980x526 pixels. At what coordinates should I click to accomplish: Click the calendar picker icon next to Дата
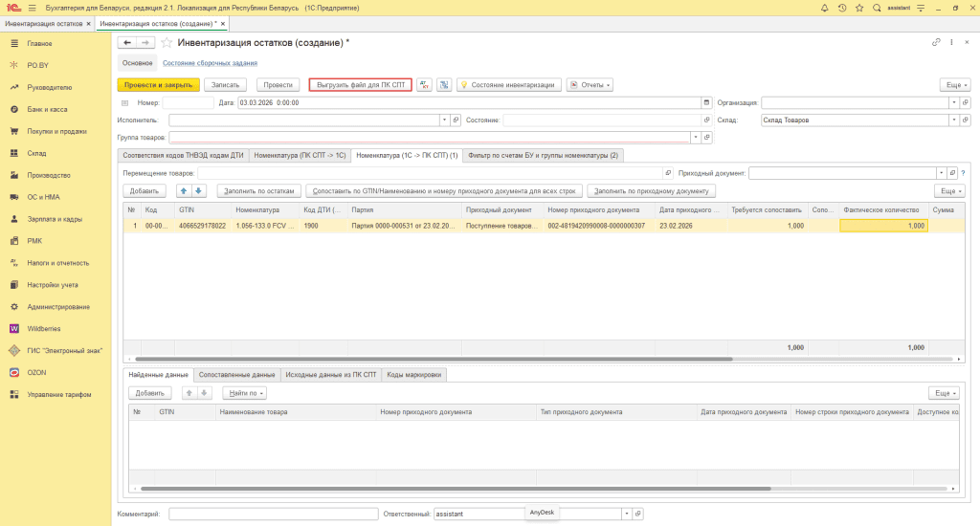[x=706, y=102]
